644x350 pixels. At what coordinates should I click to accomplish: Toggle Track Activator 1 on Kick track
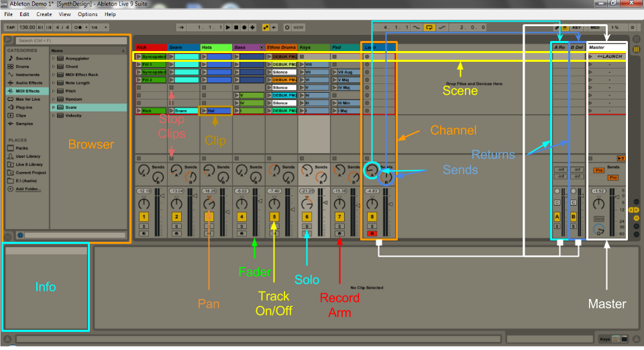(144, 217)
